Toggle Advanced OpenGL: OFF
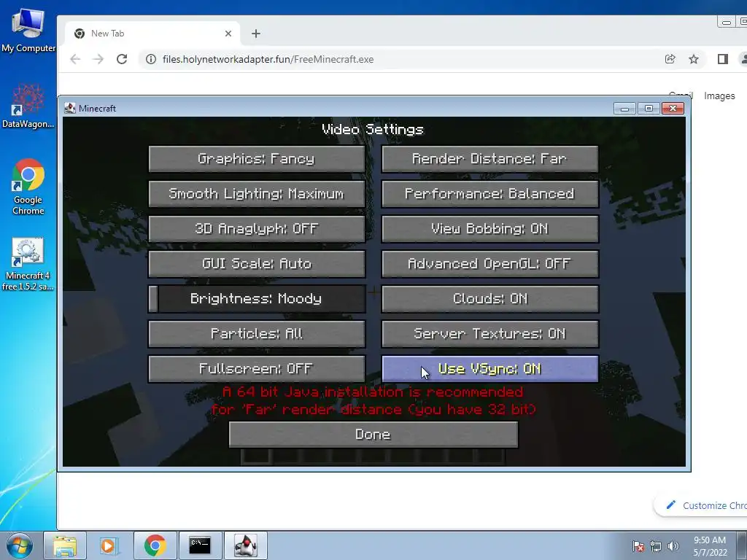 pos(489,264)
